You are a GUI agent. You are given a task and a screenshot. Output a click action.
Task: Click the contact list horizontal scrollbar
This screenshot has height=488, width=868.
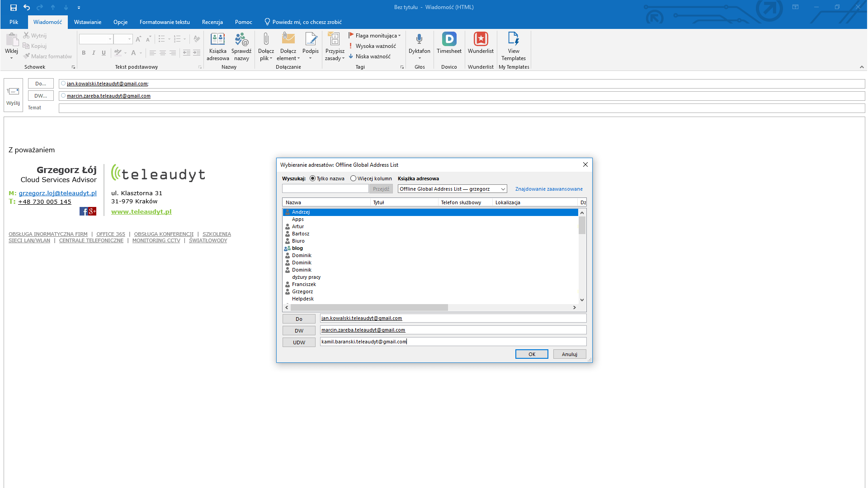[369, 307]
